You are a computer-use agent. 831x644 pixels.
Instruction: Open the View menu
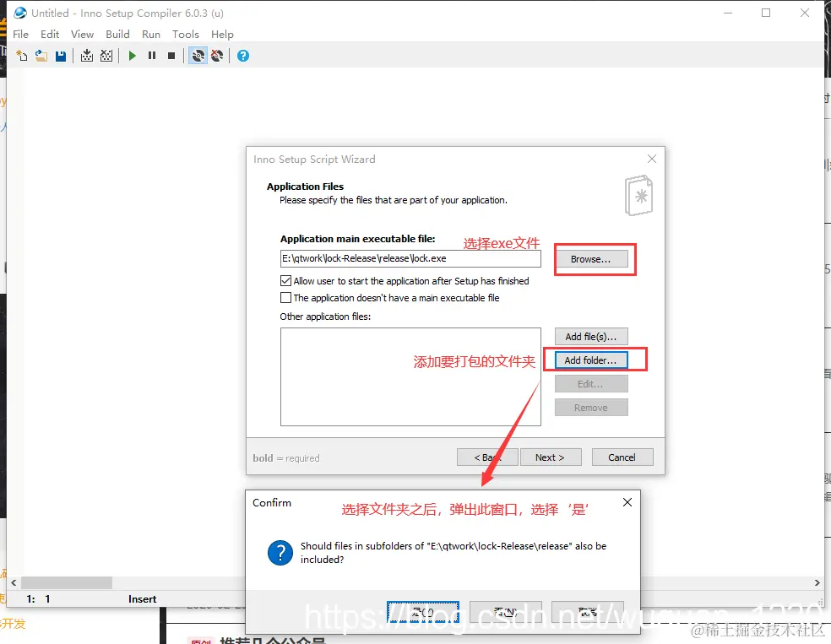coord(82,35)
